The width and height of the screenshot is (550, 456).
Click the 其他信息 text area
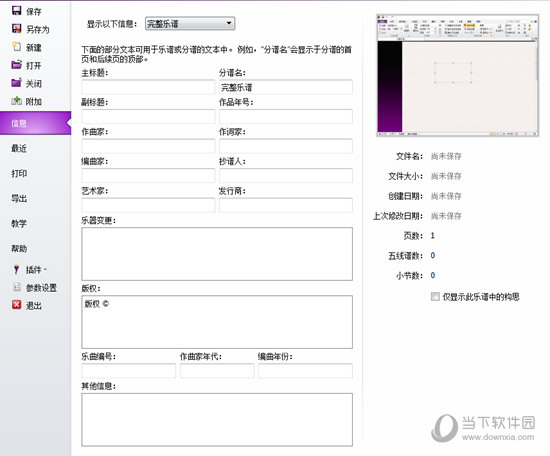tap(217, 420)
